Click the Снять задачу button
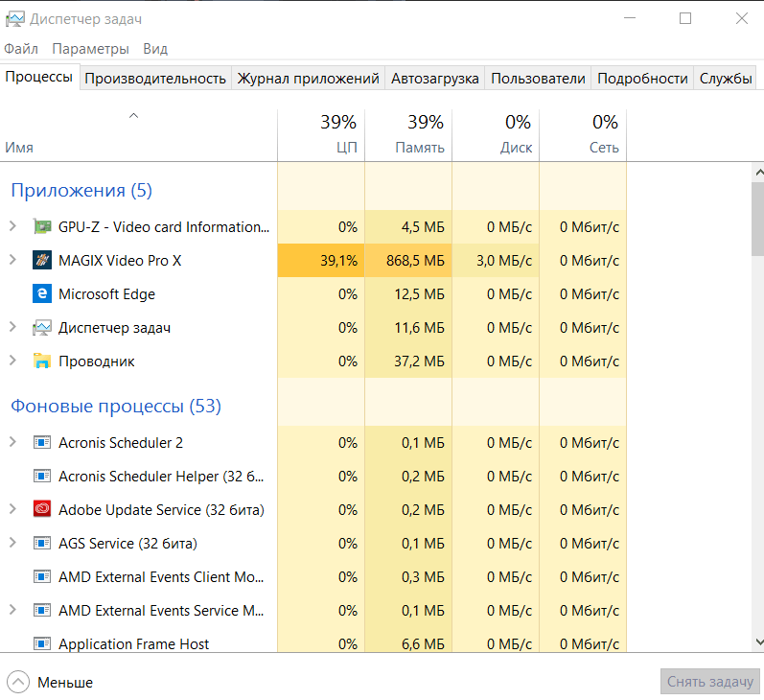The width and height of the screenshot is (764, 700). tap(710, 681)
